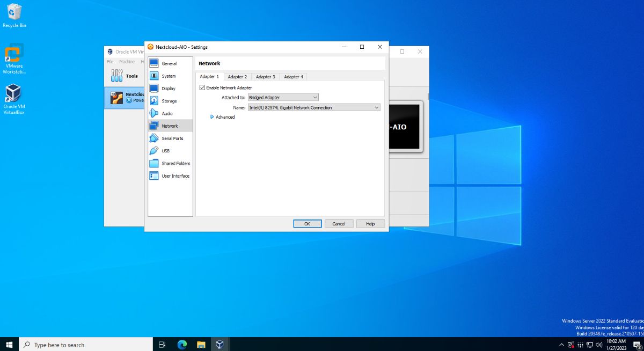Switch to the Adapter 2 tab
This screenshot has width=644, height=351.
(237, 76)
